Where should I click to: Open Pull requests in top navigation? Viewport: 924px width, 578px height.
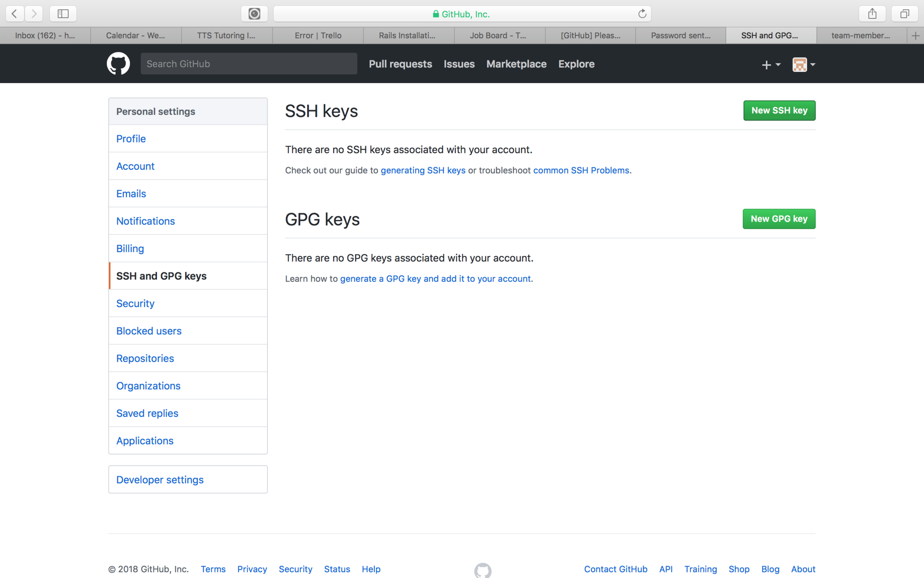[400, 64]
